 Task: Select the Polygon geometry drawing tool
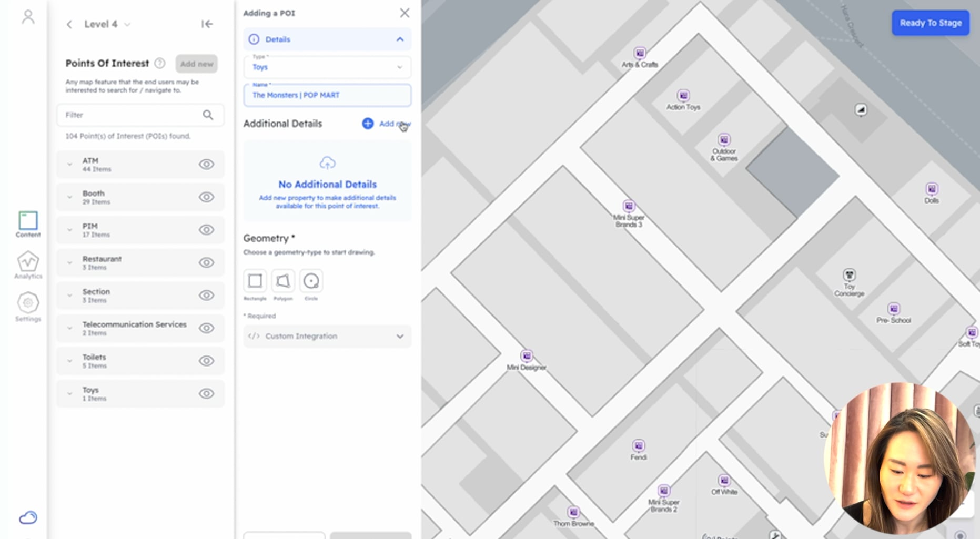pos(283,282)
